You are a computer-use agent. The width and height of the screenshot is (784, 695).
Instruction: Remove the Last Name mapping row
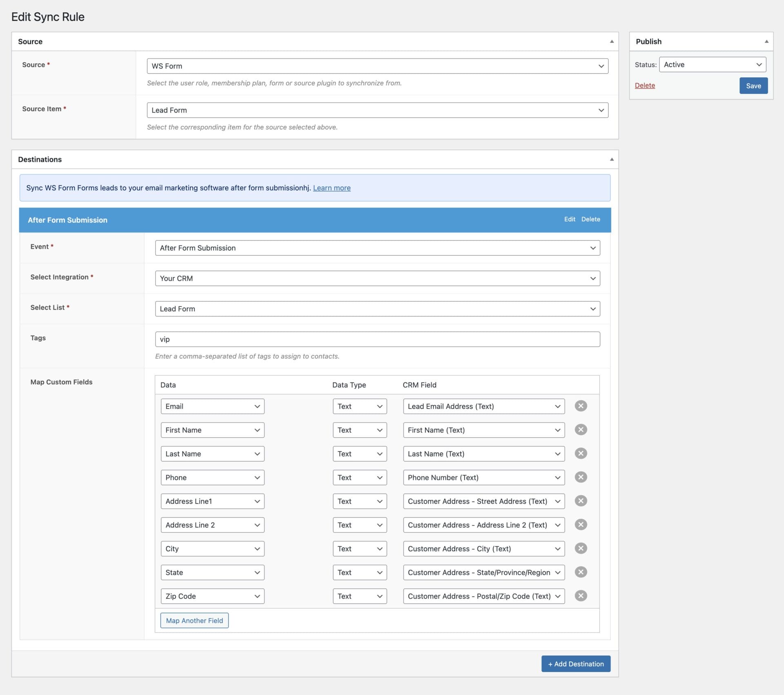(x=581, y=453)
